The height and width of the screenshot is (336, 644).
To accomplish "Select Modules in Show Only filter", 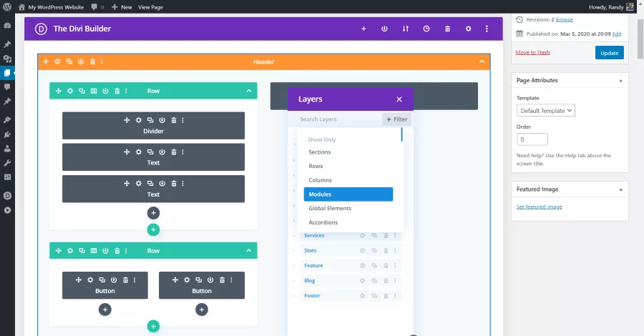I will (x=348, y=194).
